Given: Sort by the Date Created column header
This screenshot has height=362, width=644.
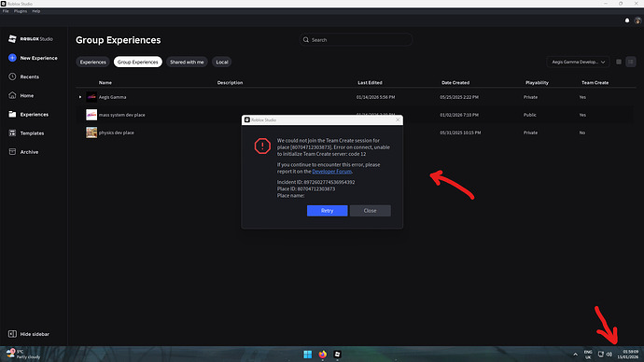Looking at the screenshot, I should [x=455, y=82].
